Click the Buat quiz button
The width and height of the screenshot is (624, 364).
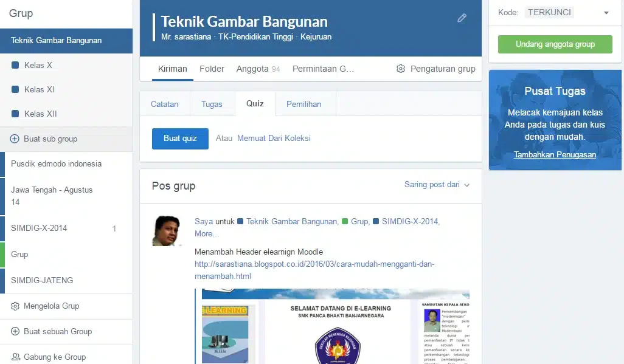(x=180, y=139)
